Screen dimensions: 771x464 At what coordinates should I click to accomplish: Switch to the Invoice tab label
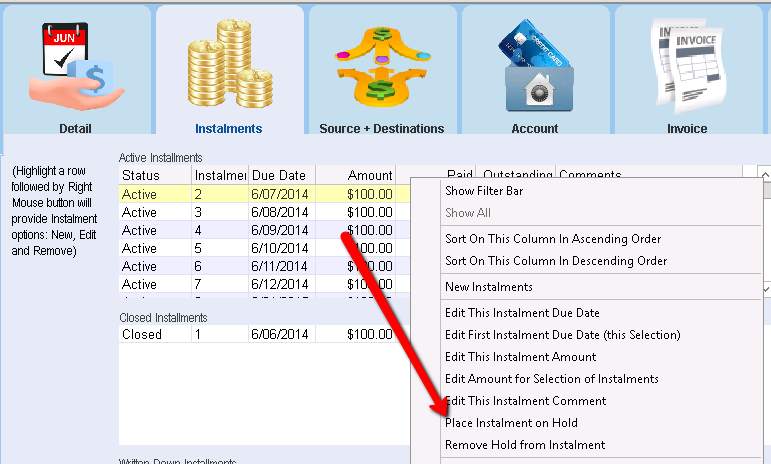[x=687, y=129]
